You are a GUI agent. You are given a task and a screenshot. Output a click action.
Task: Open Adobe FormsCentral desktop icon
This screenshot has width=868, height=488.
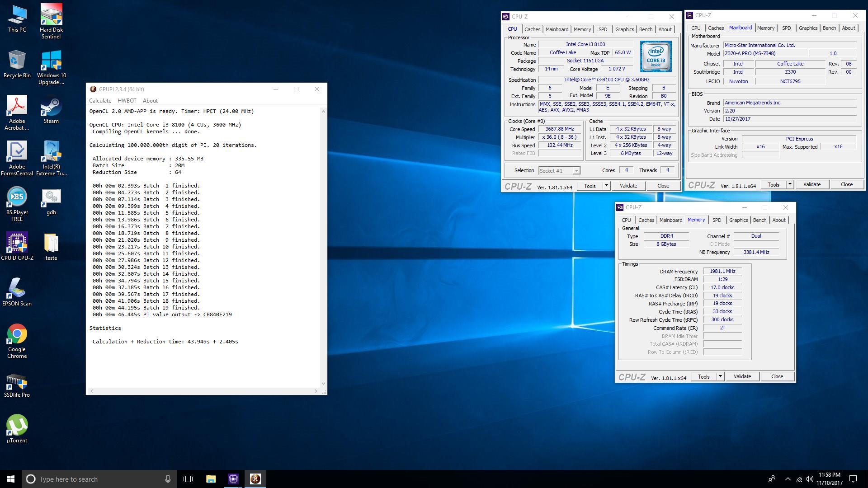click(x=17, y=159)
